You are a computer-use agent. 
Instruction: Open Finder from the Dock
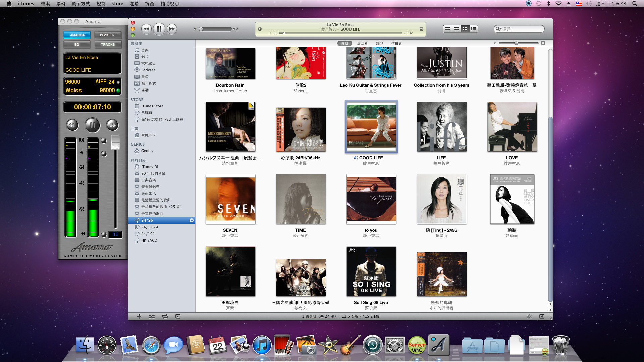(85, 345)
